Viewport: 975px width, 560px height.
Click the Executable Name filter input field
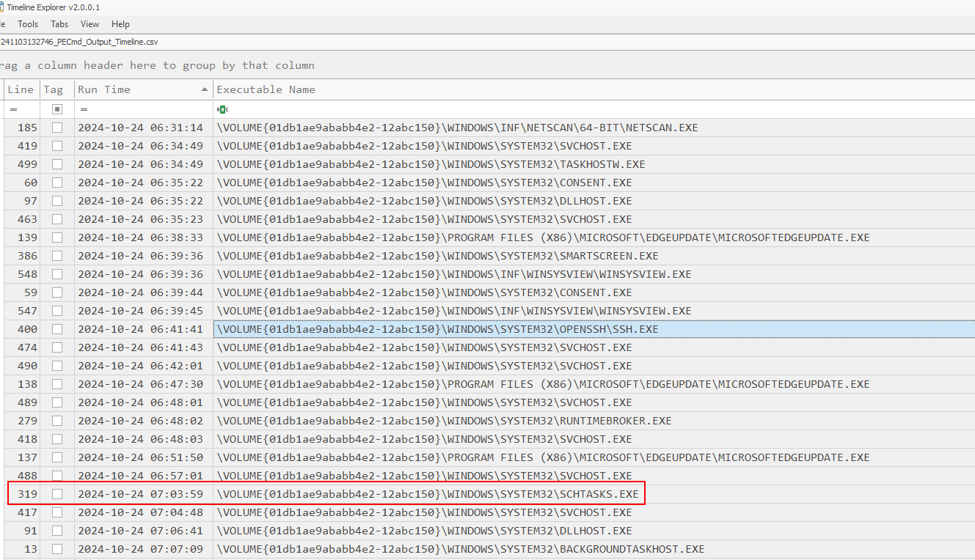[x=587, y=109]
